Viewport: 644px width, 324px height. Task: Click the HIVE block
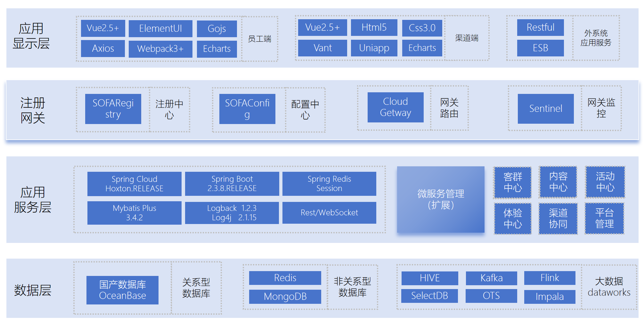[x=430, y=278]
